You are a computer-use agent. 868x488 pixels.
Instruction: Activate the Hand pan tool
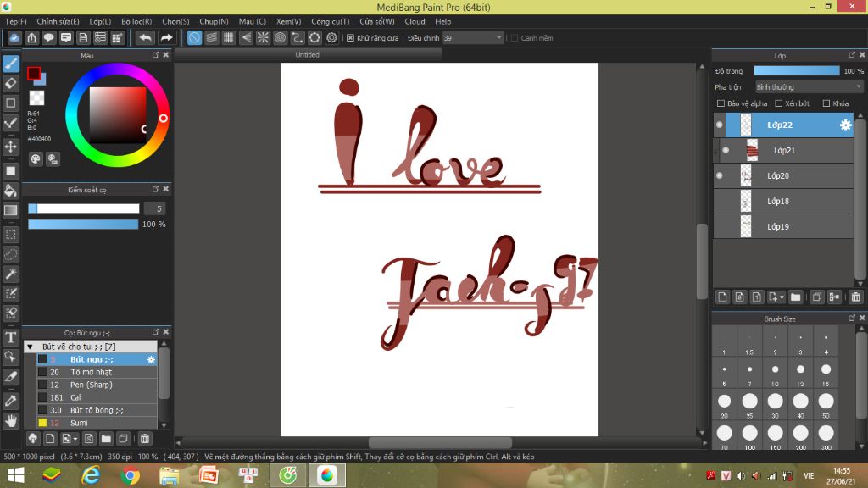[11, 420]
